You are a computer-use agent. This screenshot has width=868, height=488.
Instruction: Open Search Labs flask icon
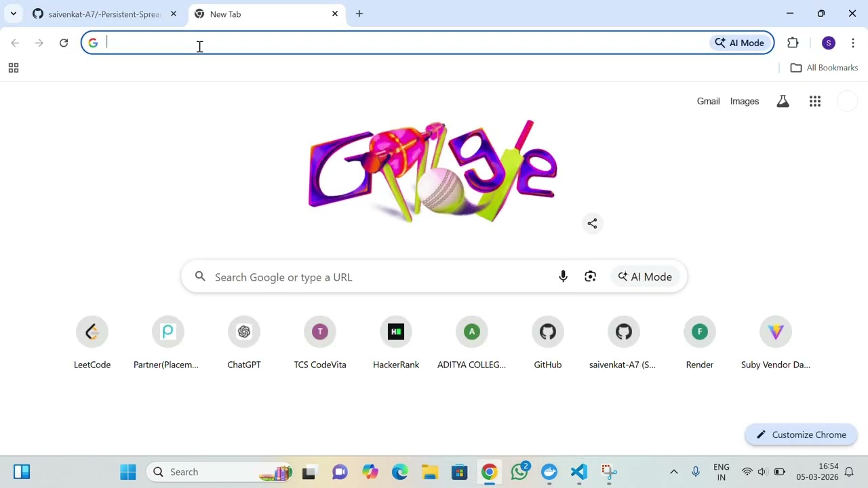click(783, 101)
